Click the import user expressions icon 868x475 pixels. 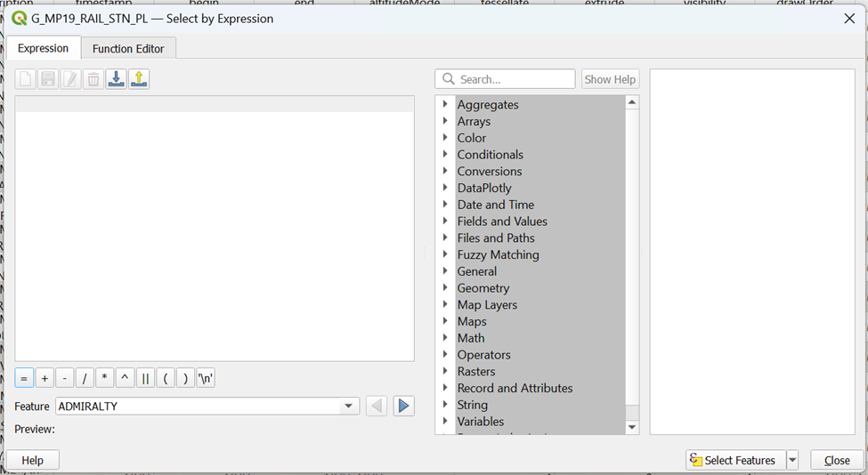pos(116,79)
